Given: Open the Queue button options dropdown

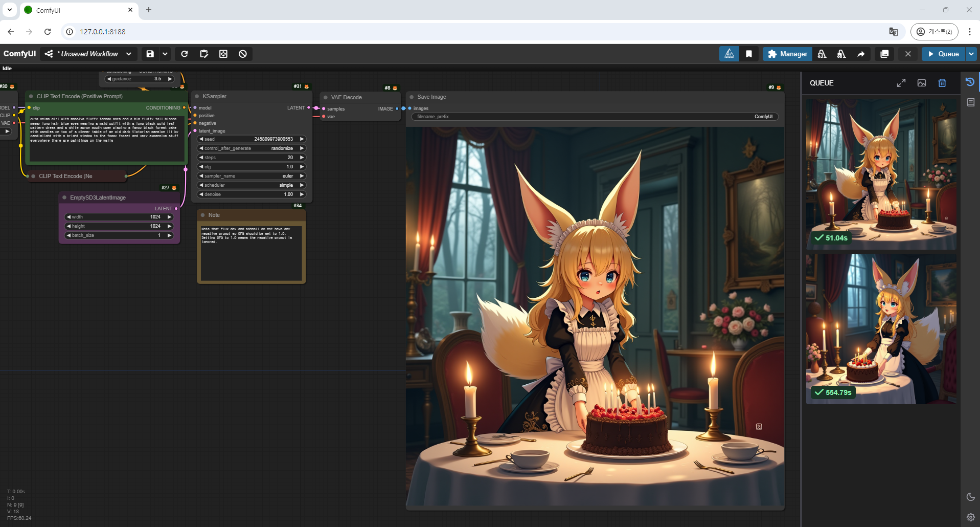Looking at the screenshot, I should click(971, 54).
